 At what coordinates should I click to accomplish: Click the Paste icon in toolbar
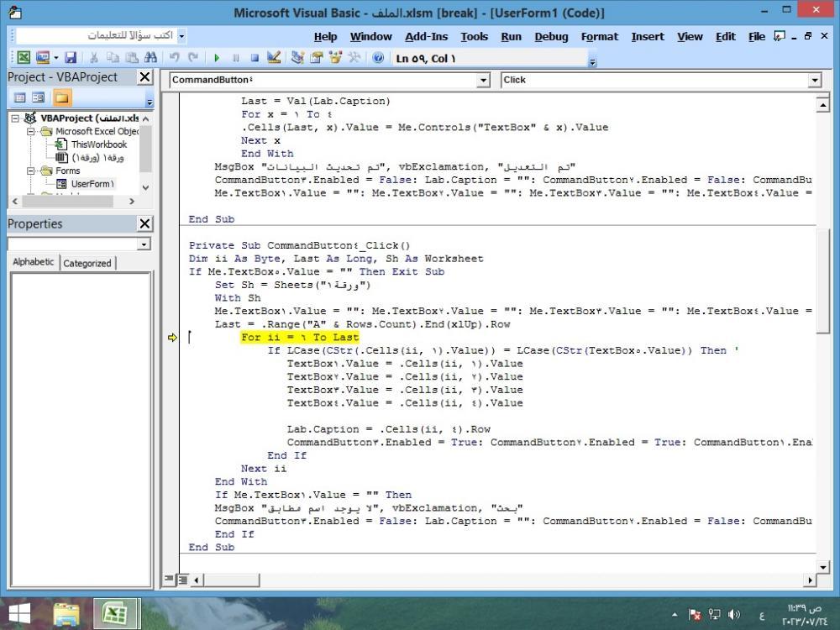click(131, 57)
